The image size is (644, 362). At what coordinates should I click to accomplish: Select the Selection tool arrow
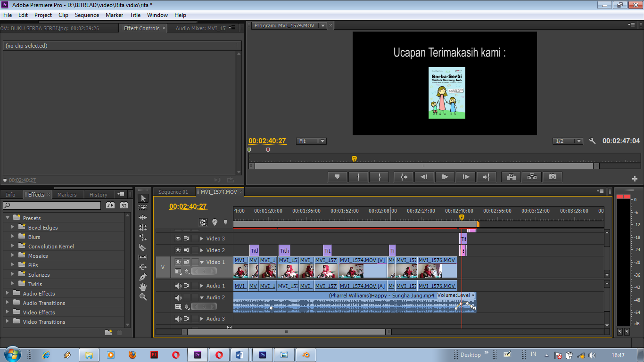coord(143,198)
